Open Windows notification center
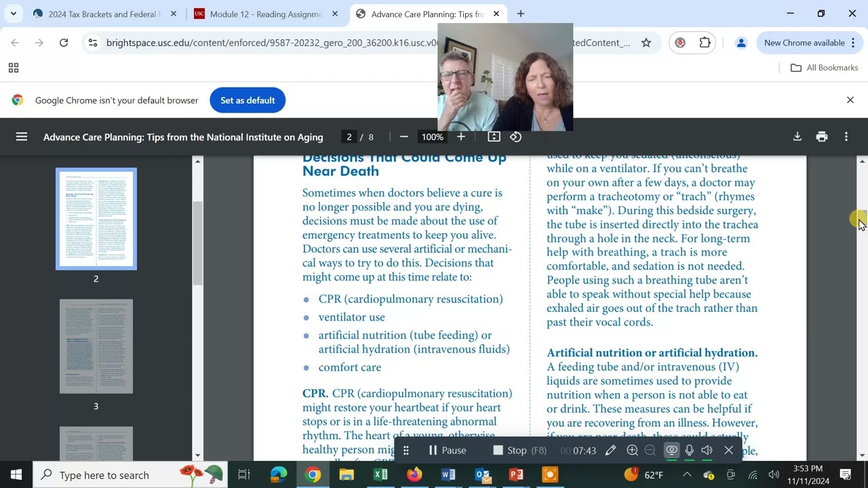Screen dimensions: 868x488 [x=846, y=474]
